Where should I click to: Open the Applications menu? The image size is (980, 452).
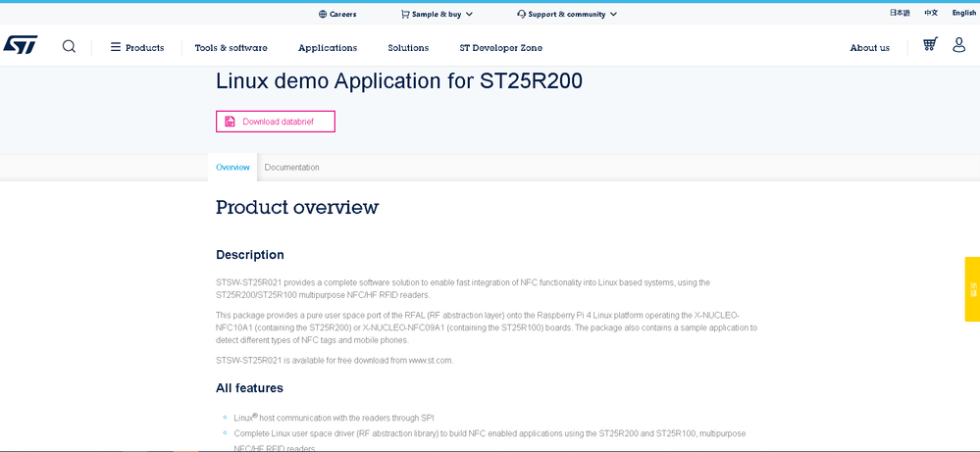[328, 48]
